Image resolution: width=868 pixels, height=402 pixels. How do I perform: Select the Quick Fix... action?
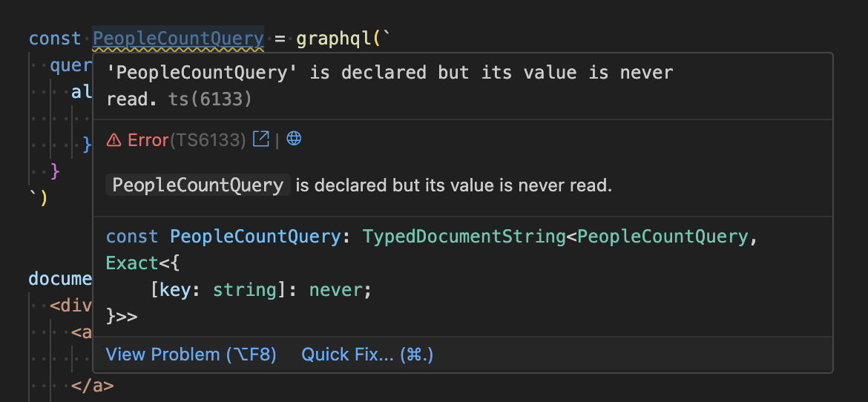pos(367,355)
